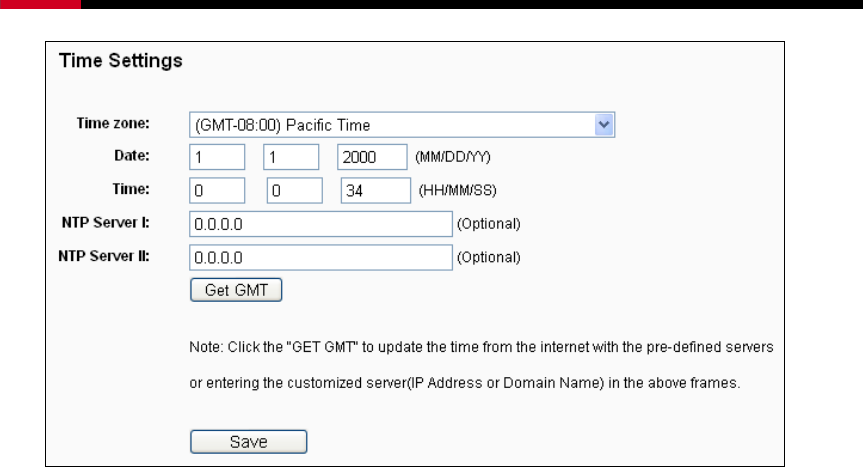Click the MM/DD/YY format hint
Viewport: 863px width, 467px height.
[x=452, y=157]
